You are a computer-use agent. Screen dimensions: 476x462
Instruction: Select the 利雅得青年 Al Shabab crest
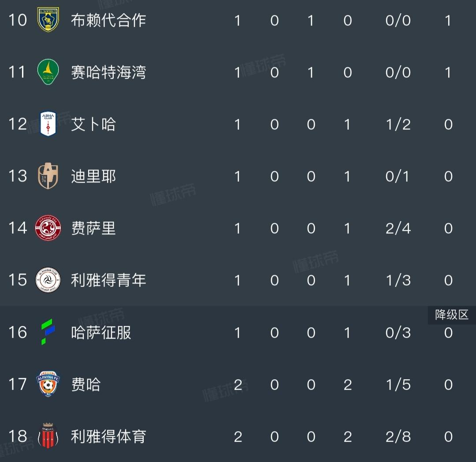[48, 280]
